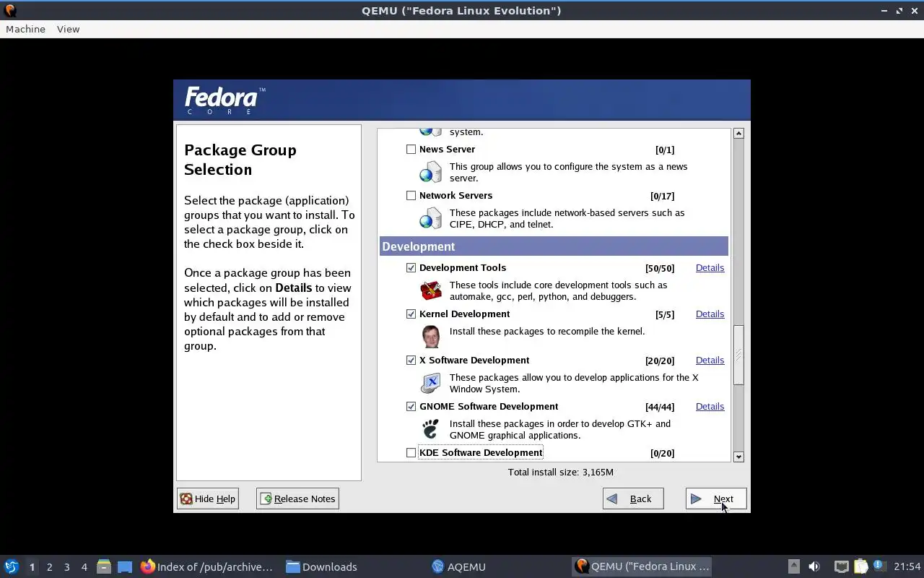Check the KDE Software Development checkbox
The height and width of the screenshot is (578, 924).
411,452
